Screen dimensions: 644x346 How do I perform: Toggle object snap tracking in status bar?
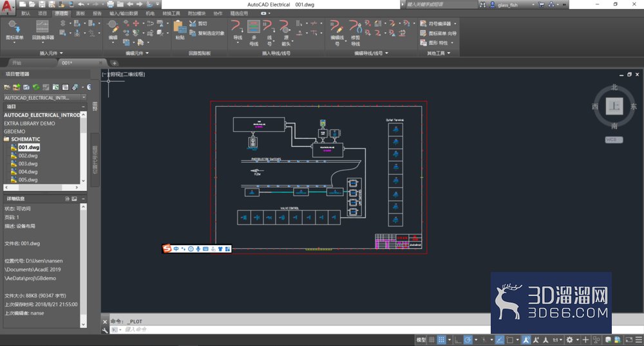[x=500, y=340]
